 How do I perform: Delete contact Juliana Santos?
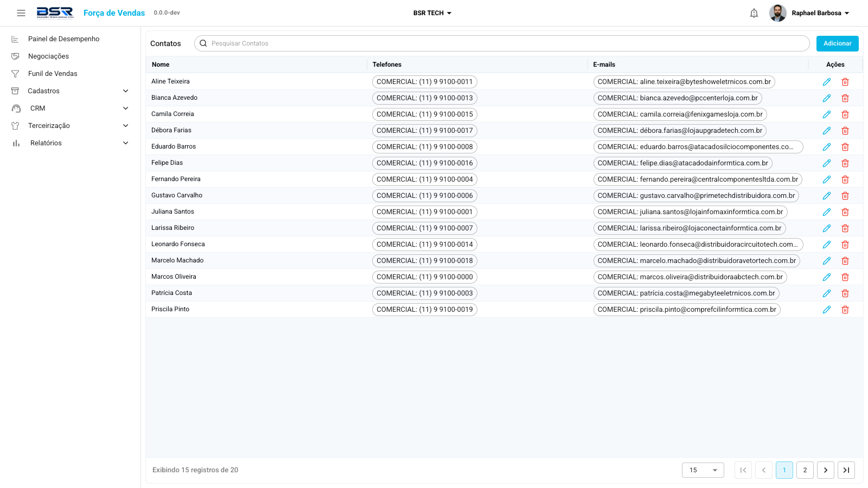(845, 212)
